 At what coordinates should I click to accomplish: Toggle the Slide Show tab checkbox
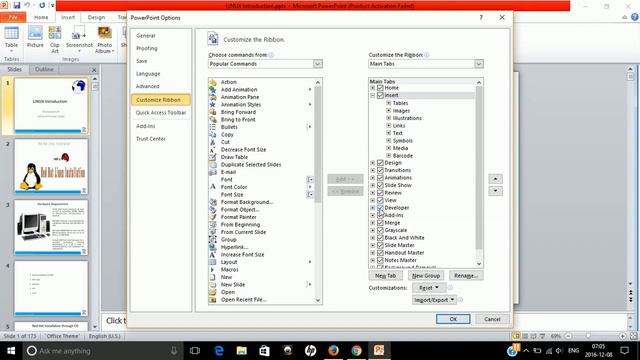(x=380, y=185)
